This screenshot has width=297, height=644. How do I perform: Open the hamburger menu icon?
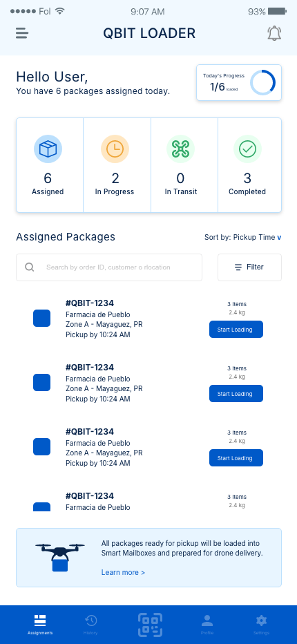tap(22, 33)
